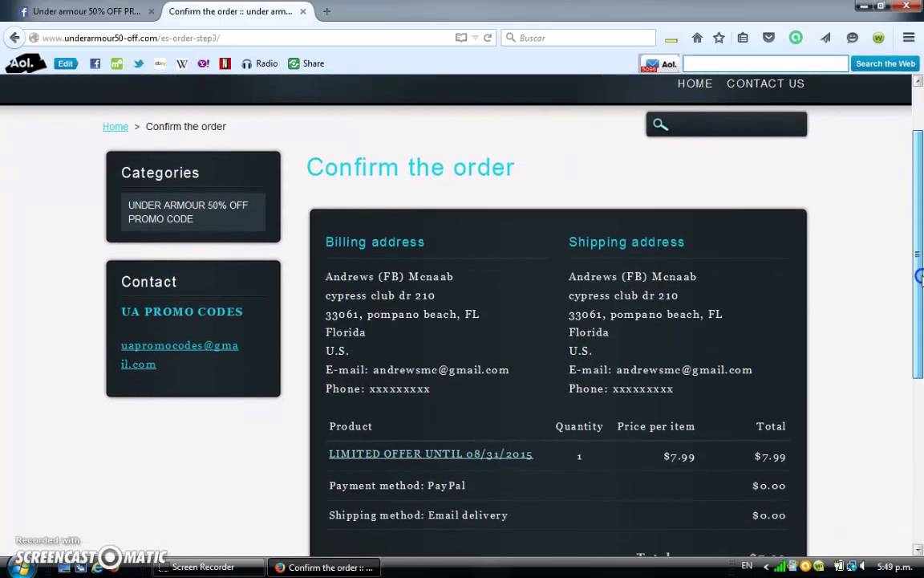Focus the Buscar search box
Screen dimensions: 924x578
click(578, 38)
